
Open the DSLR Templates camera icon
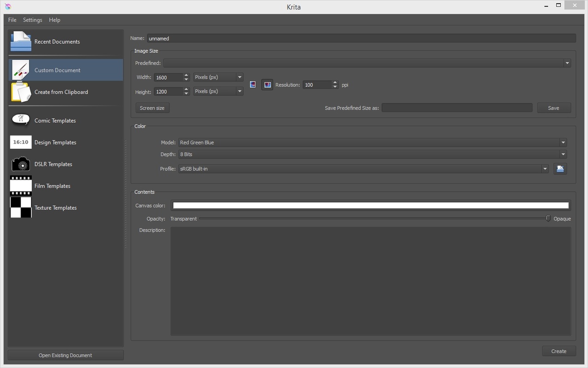click(x=21, y=164)
